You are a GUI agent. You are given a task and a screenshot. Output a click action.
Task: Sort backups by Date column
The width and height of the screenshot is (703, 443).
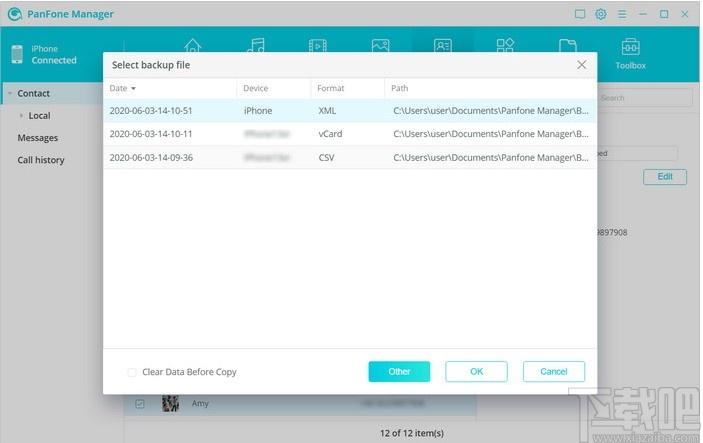[x=122, y=88]
